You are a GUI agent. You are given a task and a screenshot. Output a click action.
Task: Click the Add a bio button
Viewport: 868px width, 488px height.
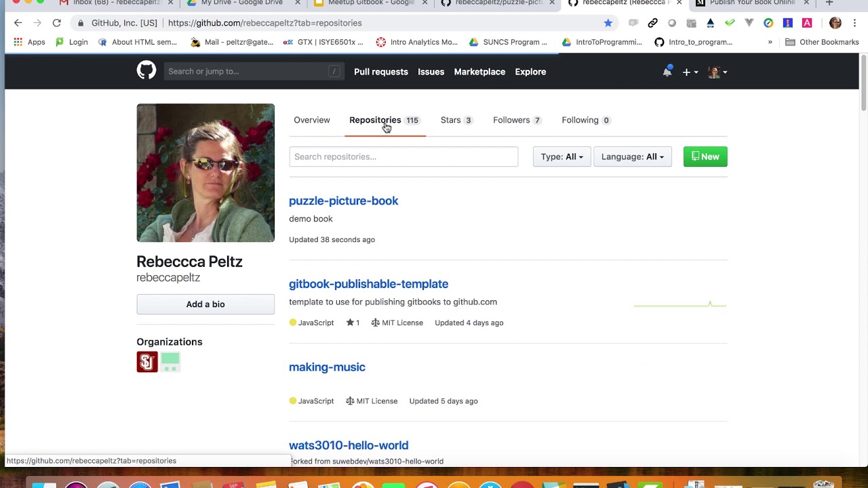click(205, 304)
